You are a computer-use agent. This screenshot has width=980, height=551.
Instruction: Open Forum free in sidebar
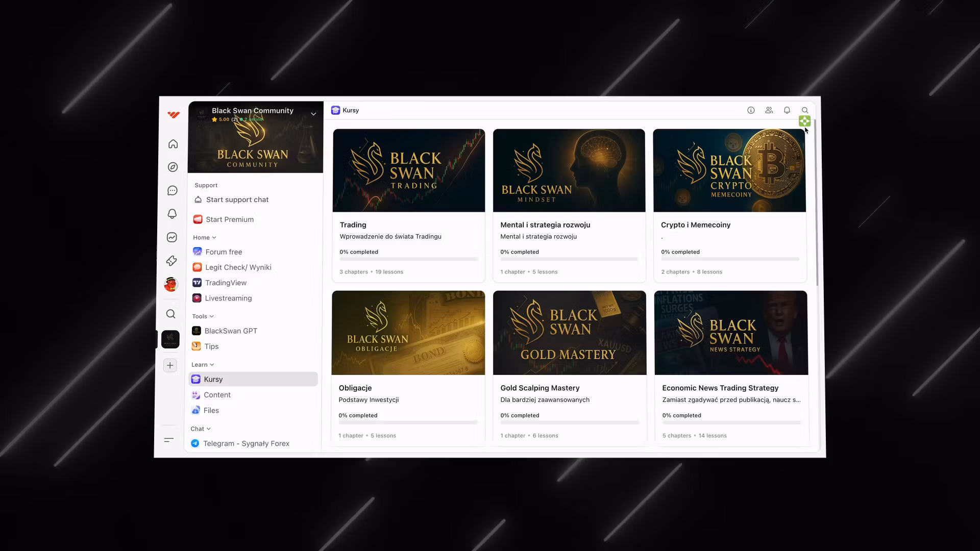pos(224,252)
